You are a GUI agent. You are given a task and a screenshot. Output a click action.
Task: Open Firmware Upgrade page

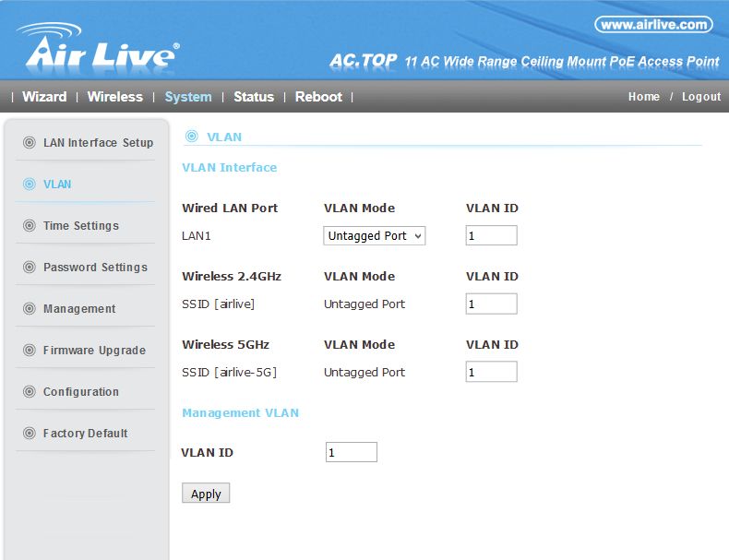(x=94, y=351)
